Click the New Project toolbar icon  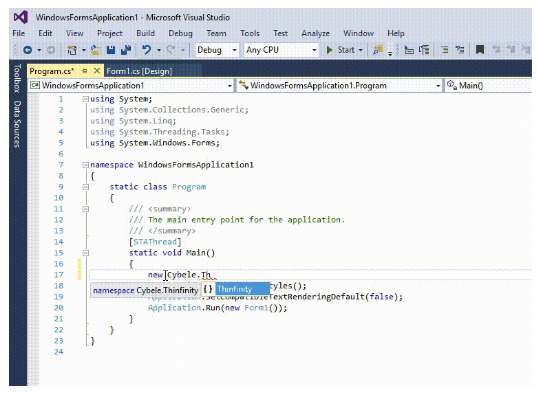(72, 50)
